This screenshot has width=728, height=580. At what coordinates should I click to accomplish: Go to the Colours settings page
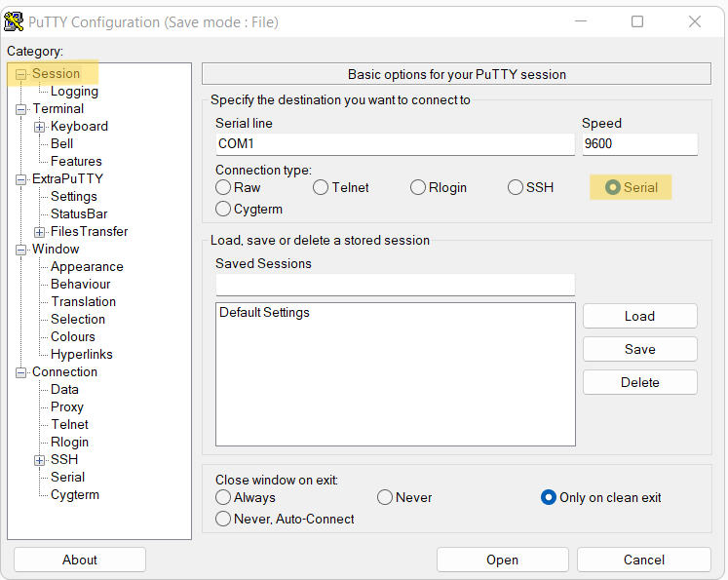[x=73, y=336]
